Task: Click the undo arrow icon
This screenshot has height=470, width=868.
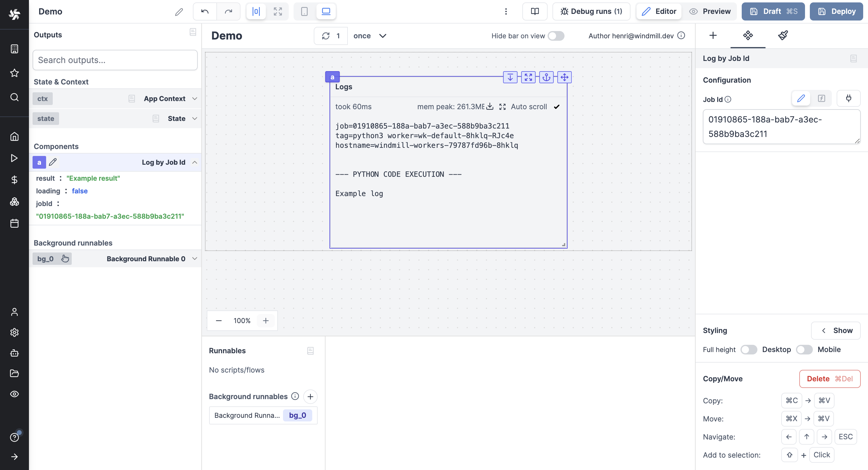Action: pyautogui.click(x=205, y=11)
